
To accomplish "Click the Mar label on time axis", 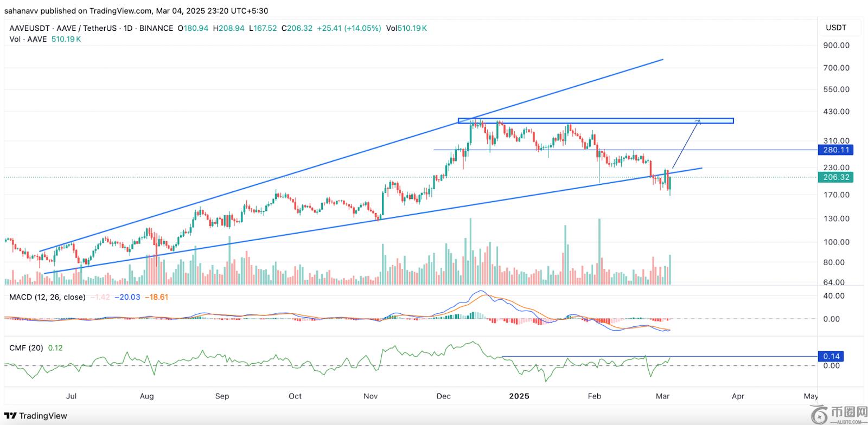I will click(662, 396).
